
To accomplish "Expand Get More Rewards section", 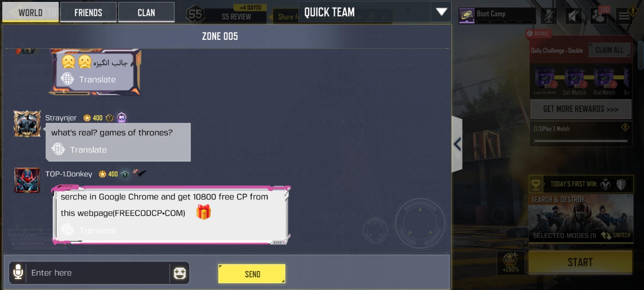I will coord(581,109).
